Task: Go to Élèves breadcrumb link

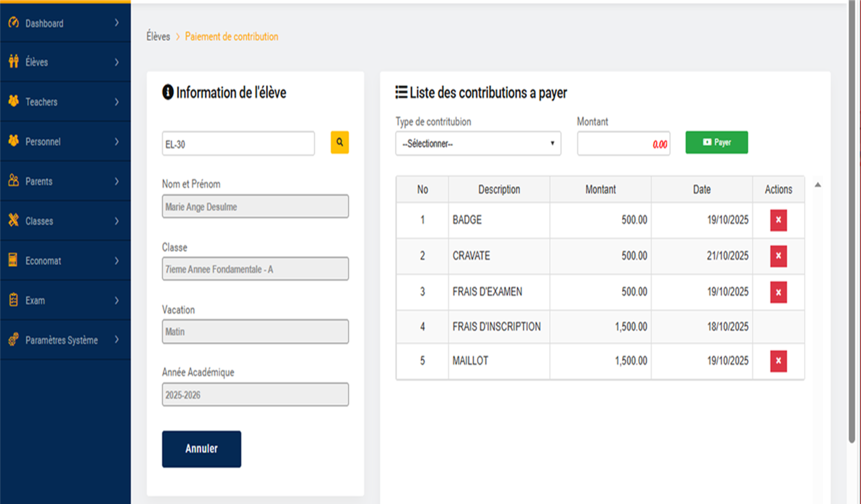Action: [x=158, y=36]
